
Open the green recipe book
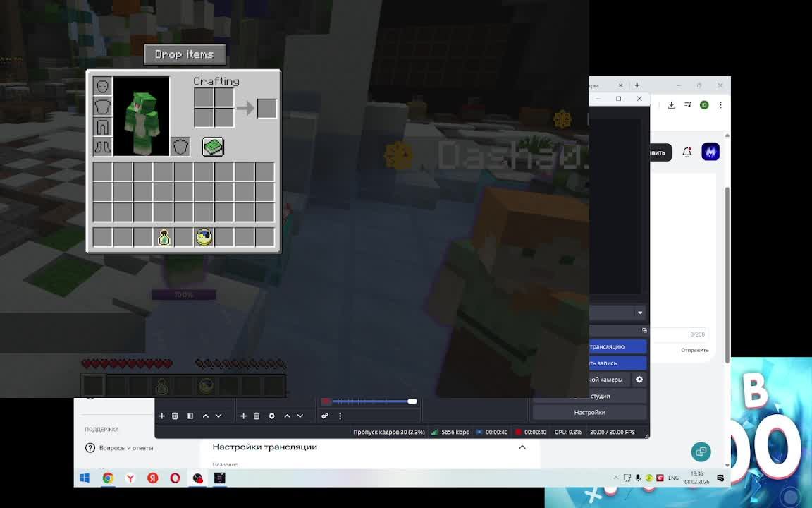click(x=213, y=147)
